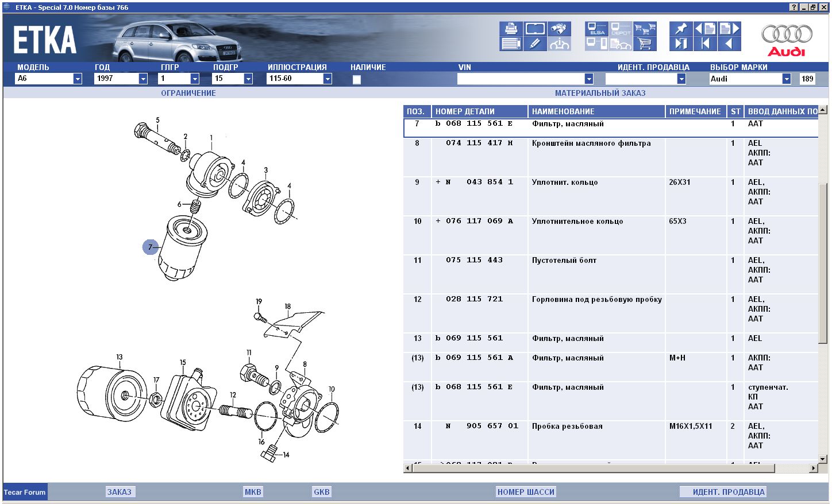Expand the ПОДГР dropdown showing 15

point(248,79)
